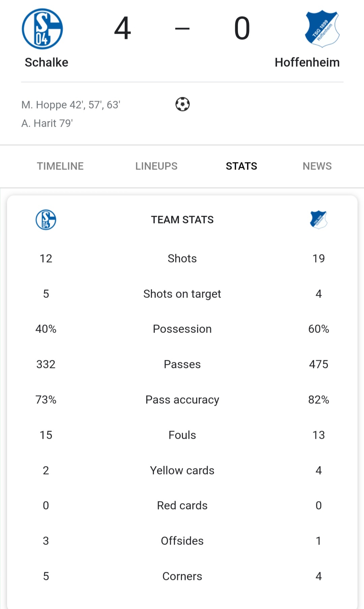The image size is (364, 609).
Task: Click A. Harit 79' scorer entry
Action: click(x=47, y=123)
